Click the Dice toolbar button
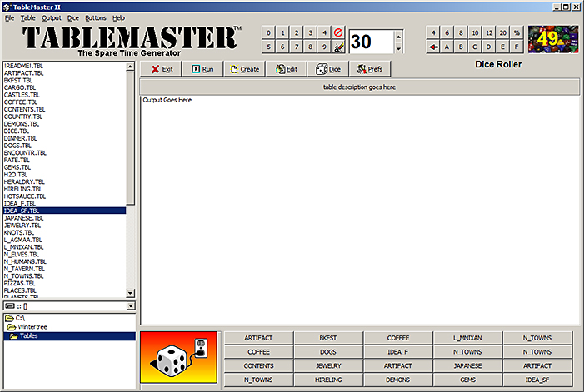This screenshot has width=584, height=392. click(x=328, y=69)
